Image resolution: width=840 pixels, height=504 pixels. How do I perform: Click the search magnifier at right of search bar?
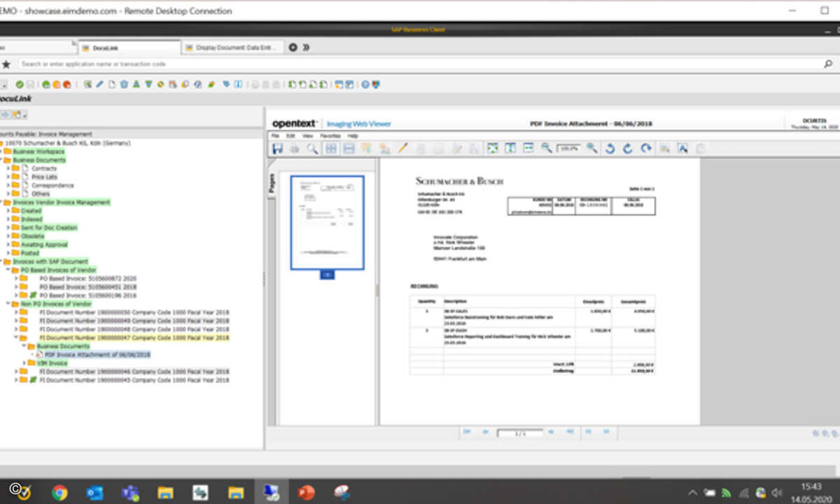pyautogui.click(x=827, y=64)
